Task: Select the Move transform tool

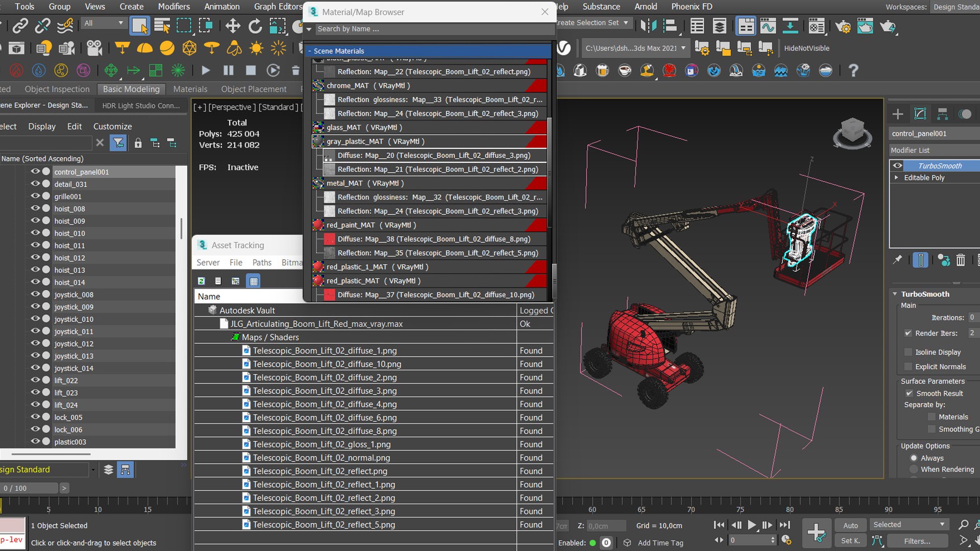Action: [x=233, y=26]
